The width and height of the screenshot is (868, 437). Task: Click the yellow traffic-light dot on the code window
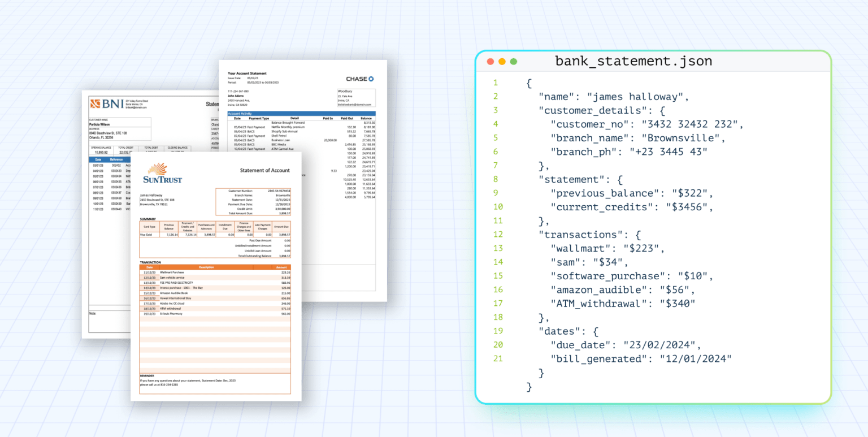502,60
